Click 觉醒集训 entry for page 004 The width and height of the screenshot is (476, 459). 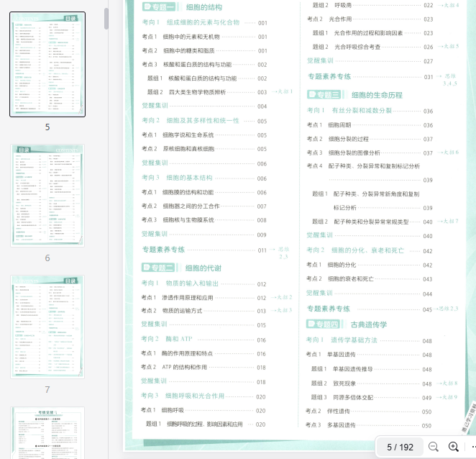tap(204, 106)
